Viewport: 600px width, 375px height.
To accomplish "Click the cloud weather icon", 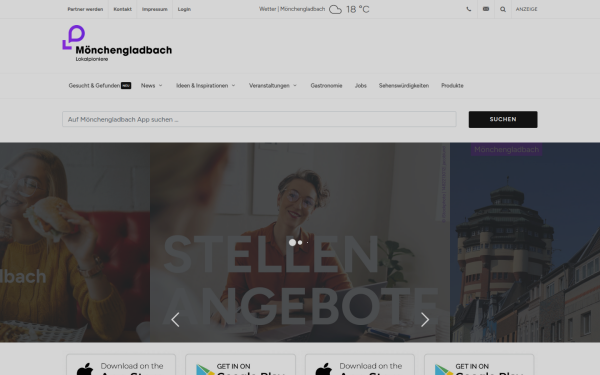I will (336, 9).
